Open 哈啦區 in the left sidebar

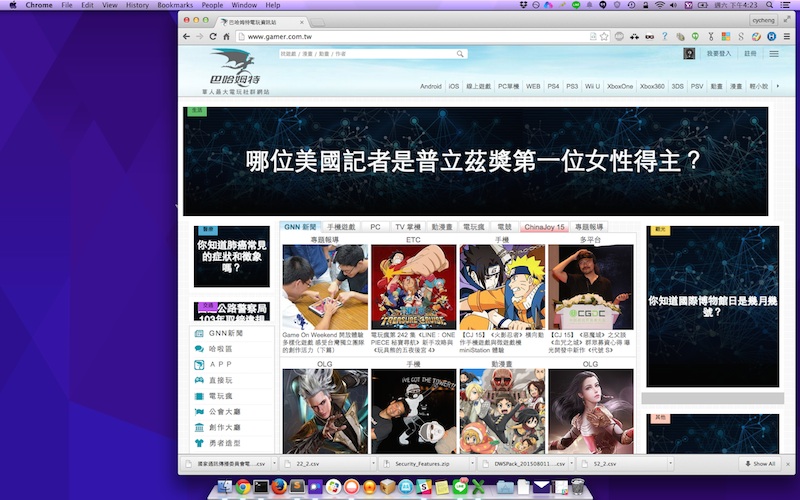[x=220, y=349]
